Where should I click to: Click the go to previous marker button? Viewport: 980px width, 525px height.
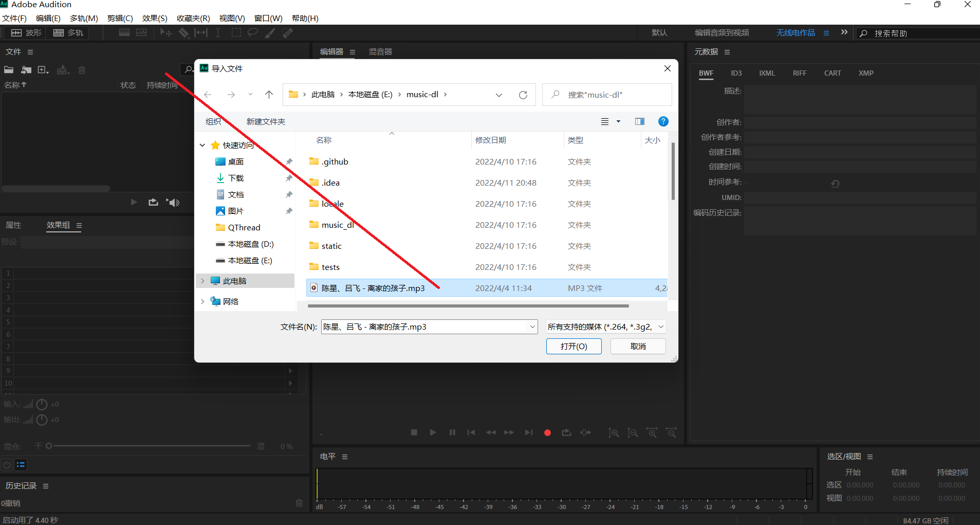[x=471, y=432]
